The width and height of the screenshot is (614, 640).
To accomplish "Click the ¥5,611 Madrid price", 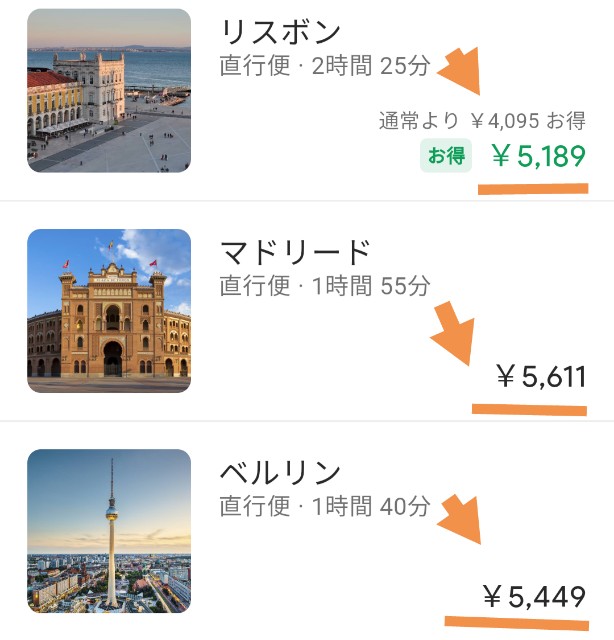I will pos(540,377).
